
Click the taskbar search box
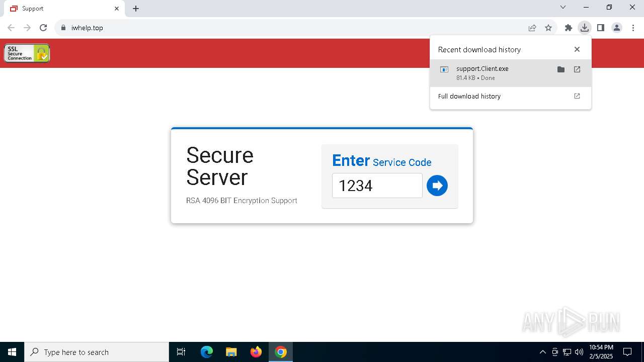click(x=97, y=352)
